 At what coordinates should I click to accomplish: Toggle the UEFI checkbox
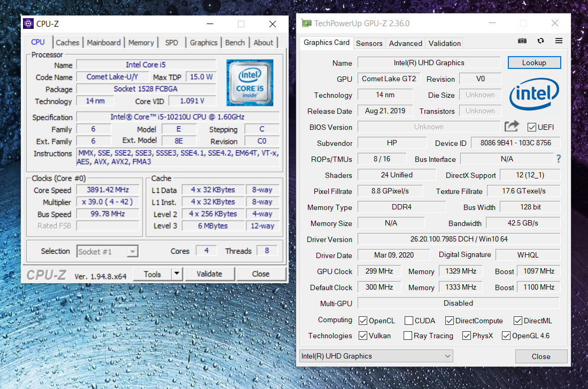click(531, 127)
